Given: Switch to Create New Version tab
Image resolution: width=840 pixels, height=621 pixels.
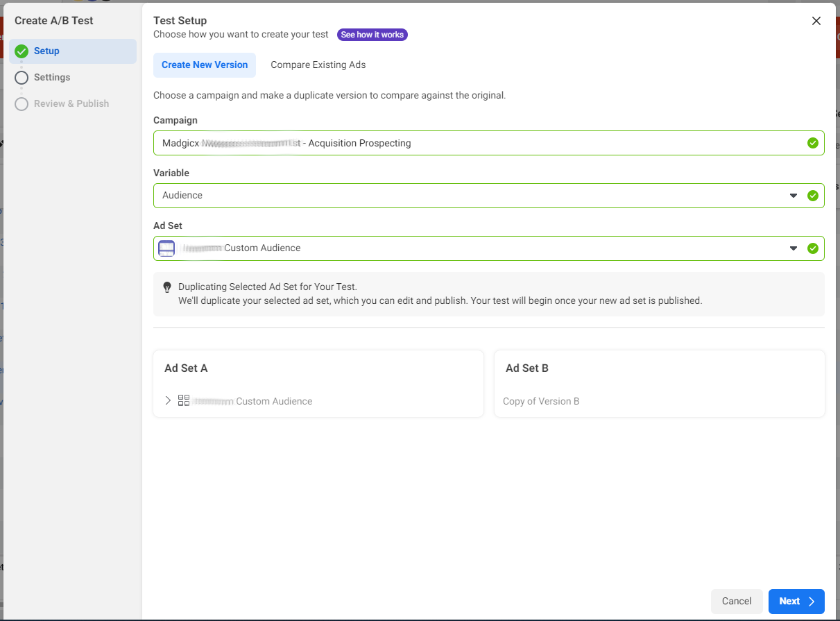Looking at the screenshot, I should click(x=205, y=65).
